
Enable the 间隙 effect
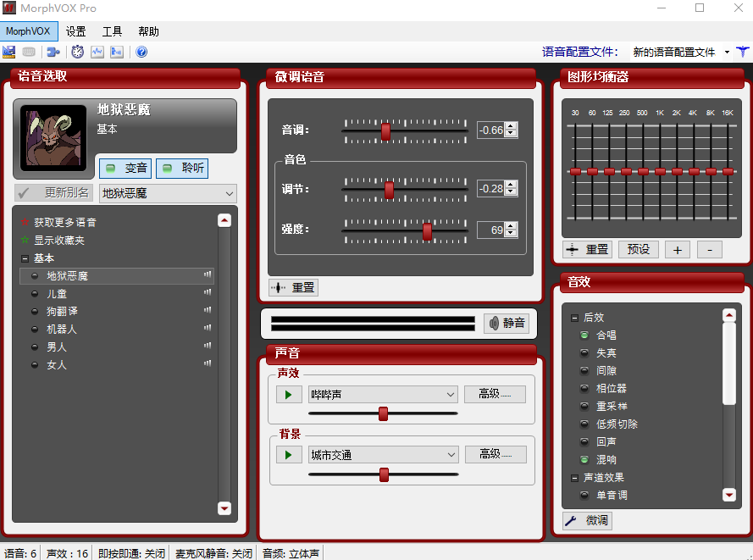pyautogui.click(x=584, y=370)
